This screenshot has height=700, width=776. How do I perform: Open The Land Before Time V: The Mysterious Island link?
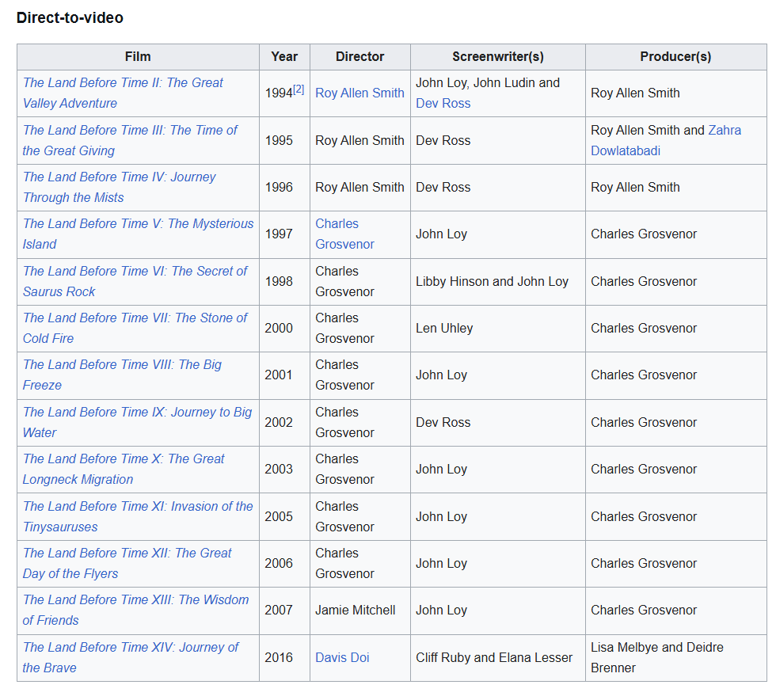pyautogui.click(x=138, y=234)
